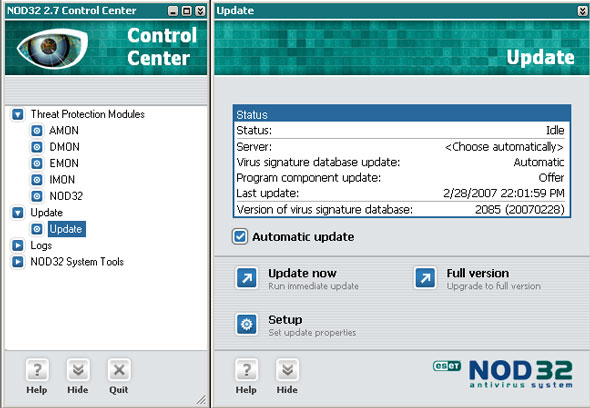Click the Program component update Offer value
This screenshot has width=590, height=408.
click(x=551, y=178)
